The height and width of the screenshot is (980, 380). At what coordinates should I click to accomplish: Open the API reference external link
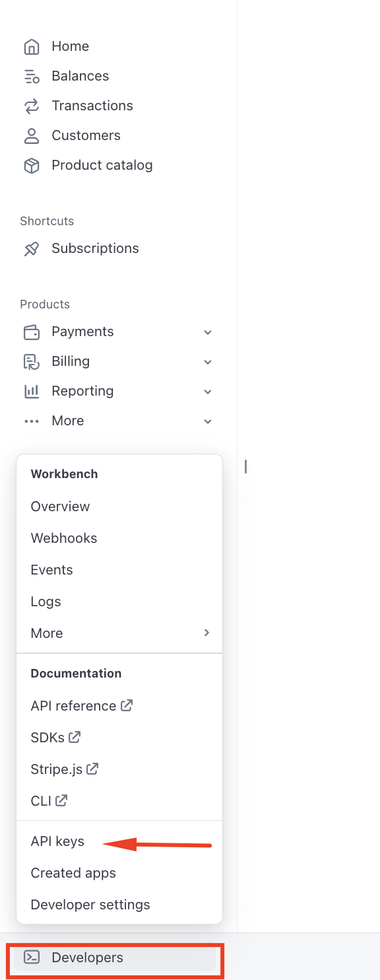pyautogui.click(x=82, y=706)
